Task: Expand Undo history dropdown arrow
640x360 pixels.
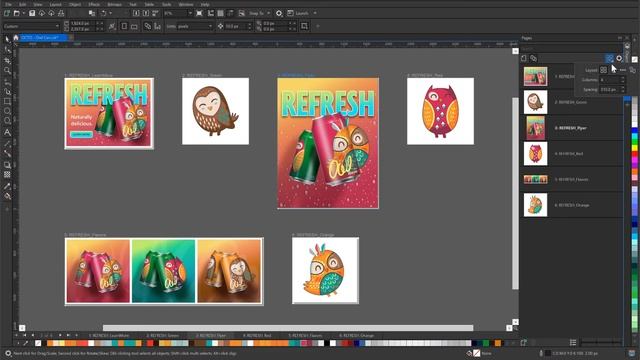Action: (x=110, y=13)
